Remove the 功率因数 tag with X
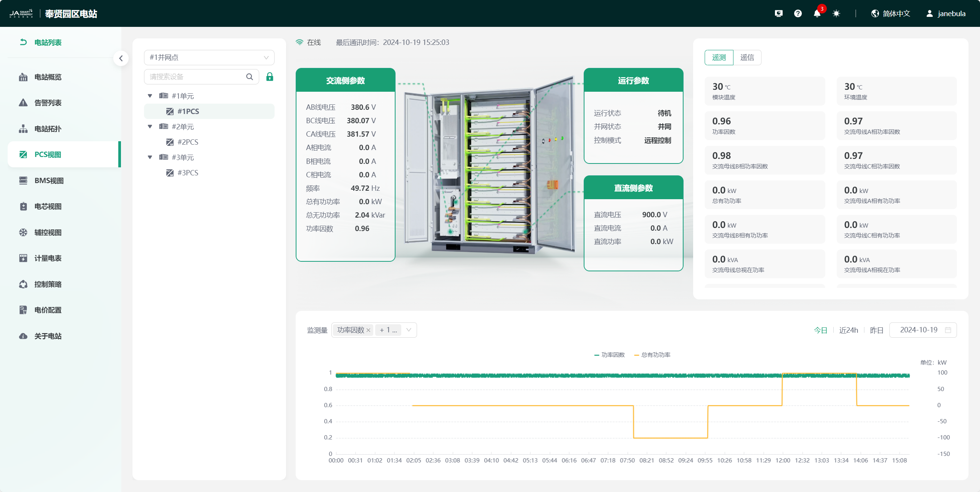The image size is (980, 492). 368,330
